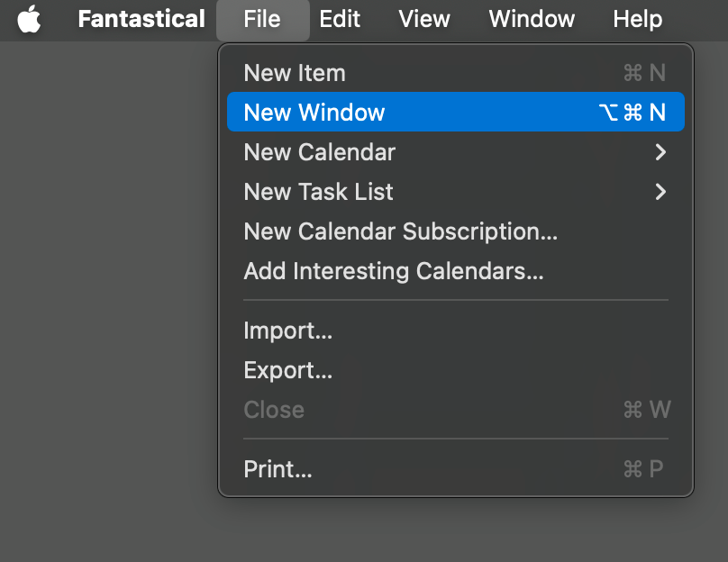728x562 pixels.
Task: Open the Apple menu
Action: point(29,19)
